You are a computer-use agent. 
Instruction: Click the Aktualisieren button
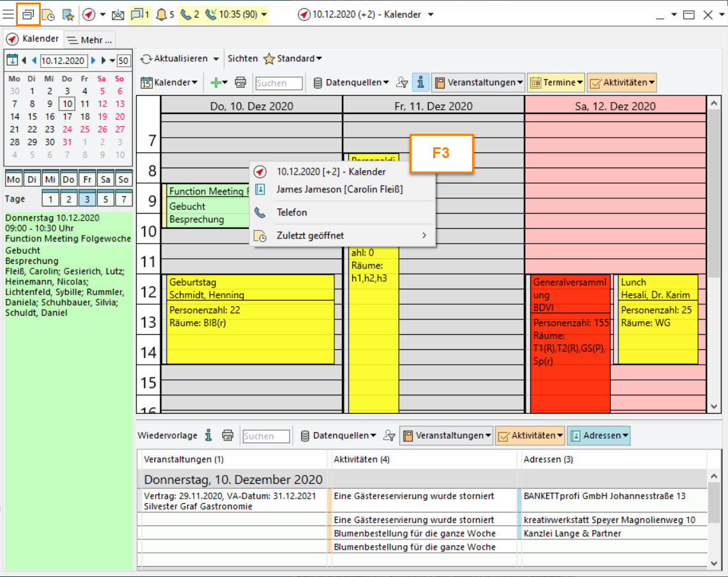(175, 59)
